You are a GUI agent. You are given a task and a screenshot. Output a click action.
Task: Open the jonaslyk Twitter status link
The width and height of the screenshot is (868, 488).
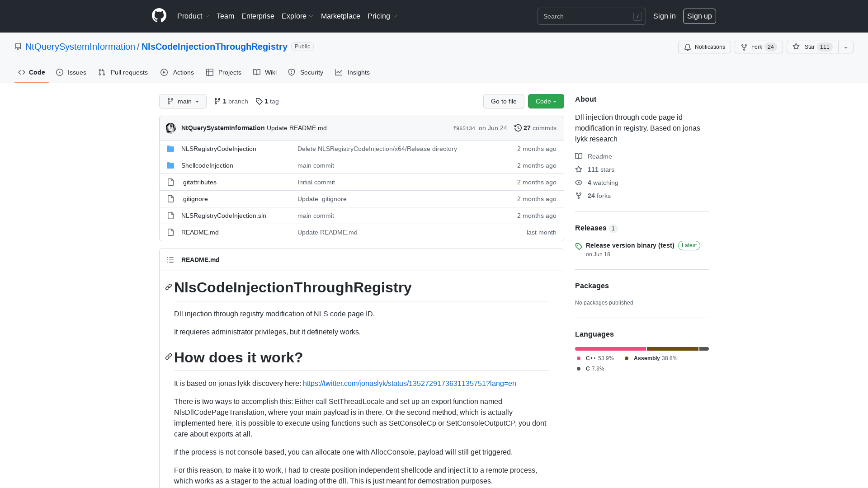click(409, 383)
